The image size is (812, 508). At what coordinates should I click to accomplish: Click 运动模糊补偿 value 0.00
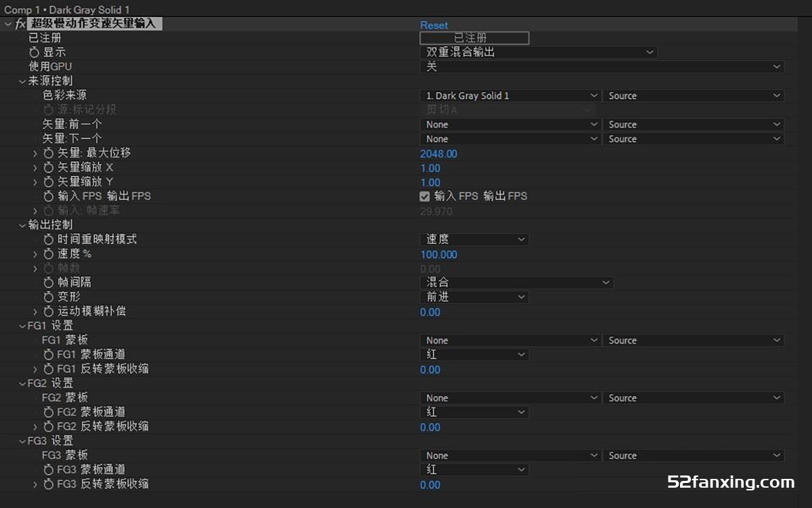coord(430,312)
